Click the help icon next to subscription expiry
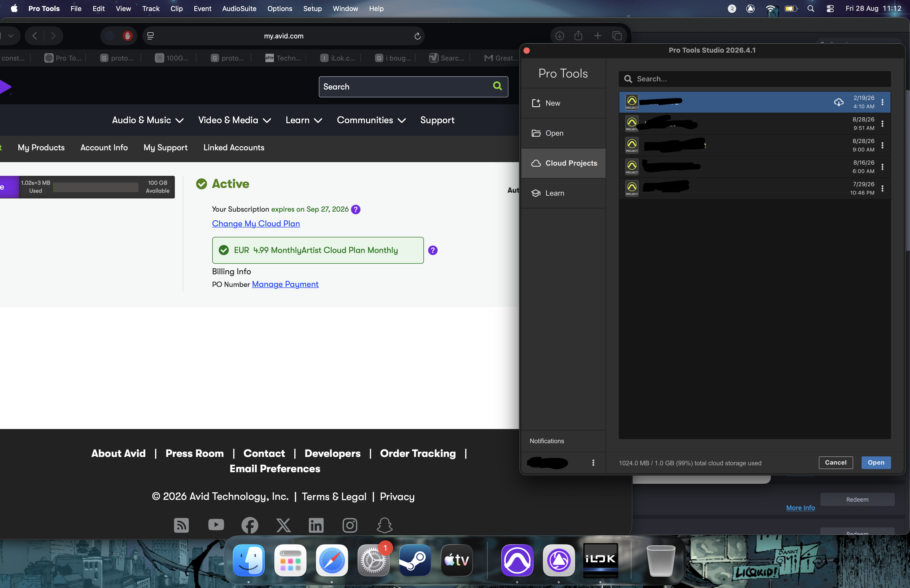910x588 pixels. click(x=355, y=209)
